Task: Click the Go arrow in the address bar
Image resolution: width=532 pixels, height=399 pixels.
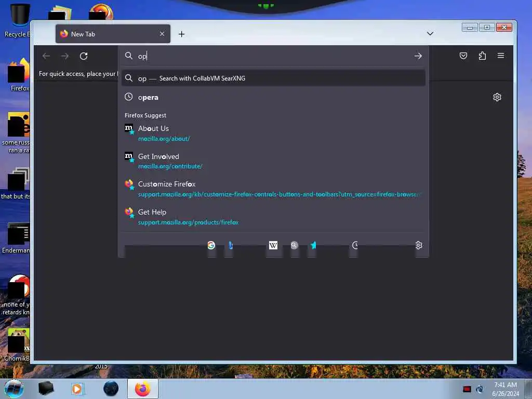Action: pyautogui.click(x=418, y=56)
